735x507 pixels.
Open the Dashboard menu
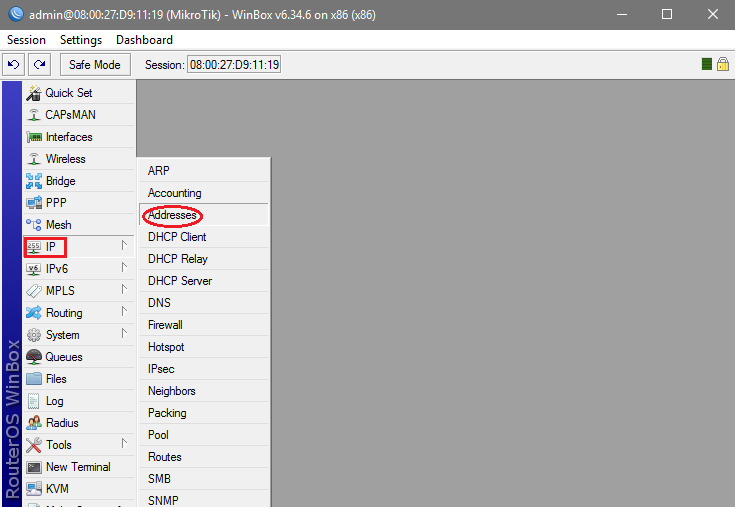pos(144,40)
